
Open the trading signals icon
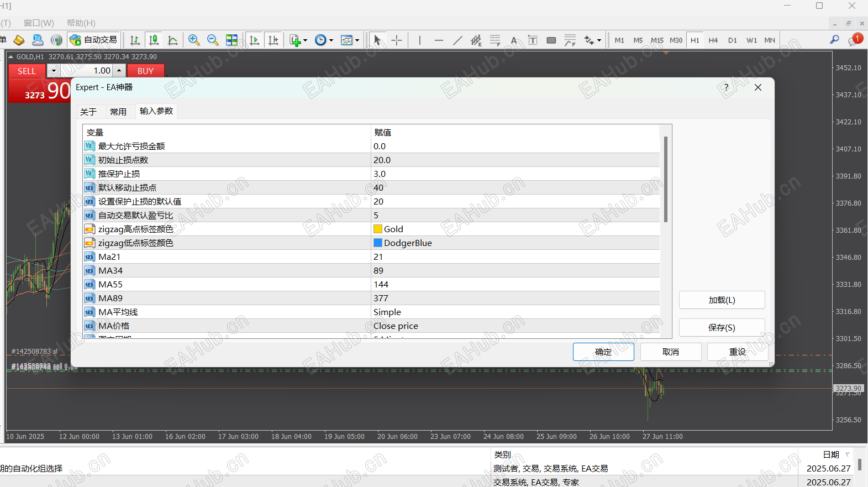56,40
